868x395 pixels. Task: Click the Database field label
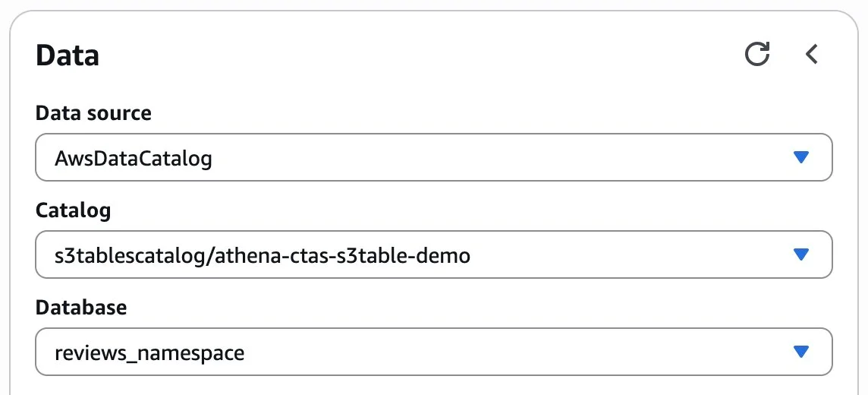point(81,307)
